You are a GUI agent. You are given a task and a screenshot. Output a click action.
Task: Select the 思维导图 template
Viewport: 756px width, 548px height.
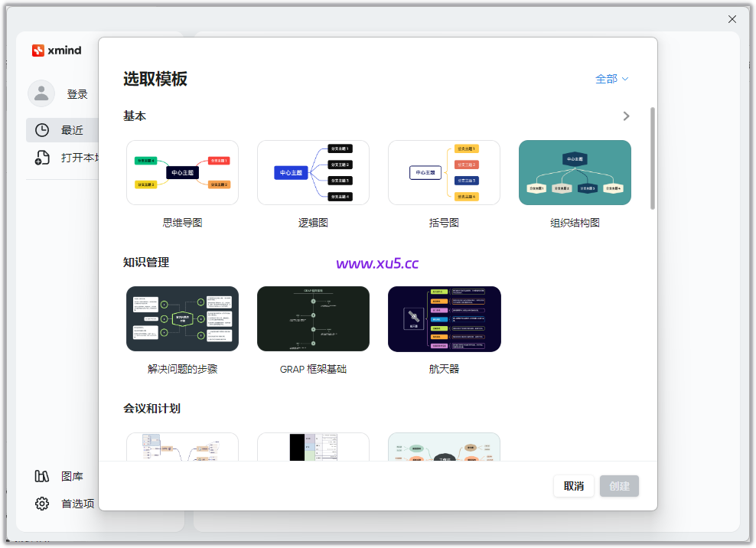(182, 172)
